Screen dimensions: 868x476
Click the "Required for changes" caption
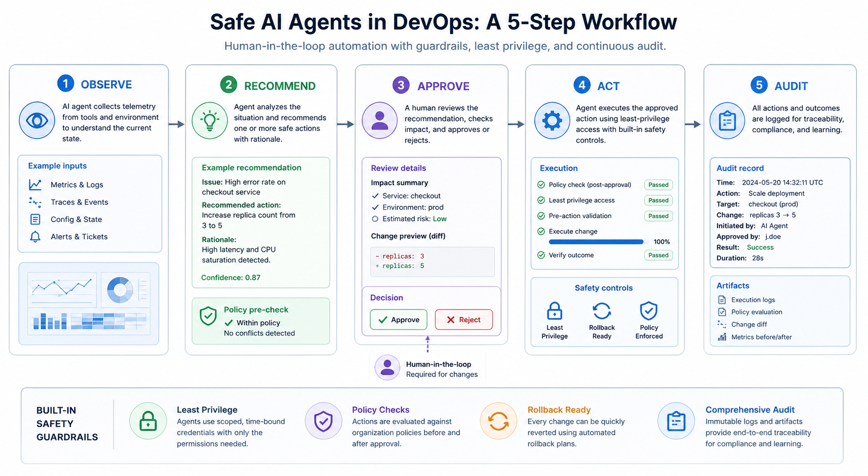coord(442,375)
